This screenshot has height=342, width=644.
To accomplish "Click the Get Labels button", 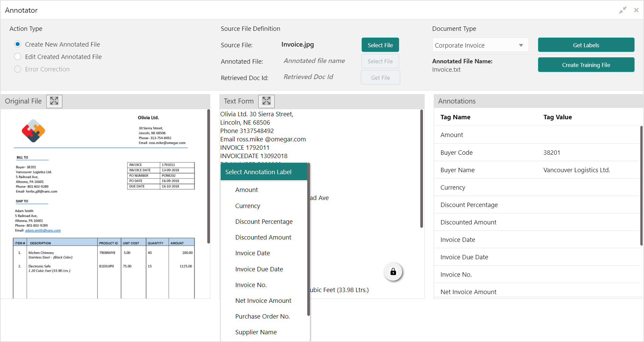I will 586,45.
